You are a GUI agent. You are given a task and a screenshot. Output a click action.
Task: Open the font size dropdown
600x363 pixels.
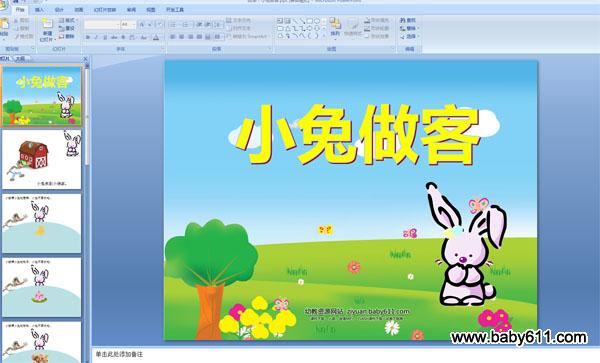click(134, 25)
